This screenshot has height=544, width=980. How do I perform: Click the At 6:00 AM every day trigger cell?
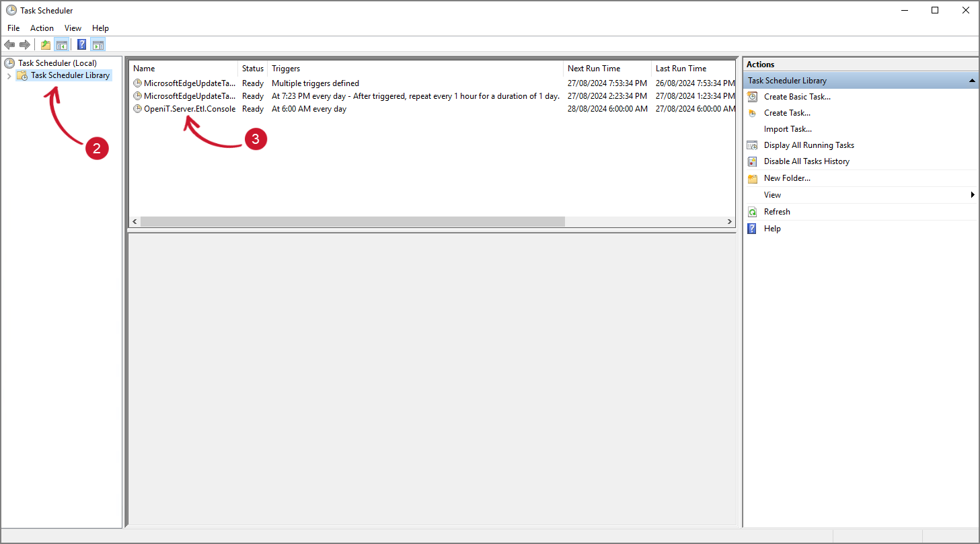click(x=309, y=109)
